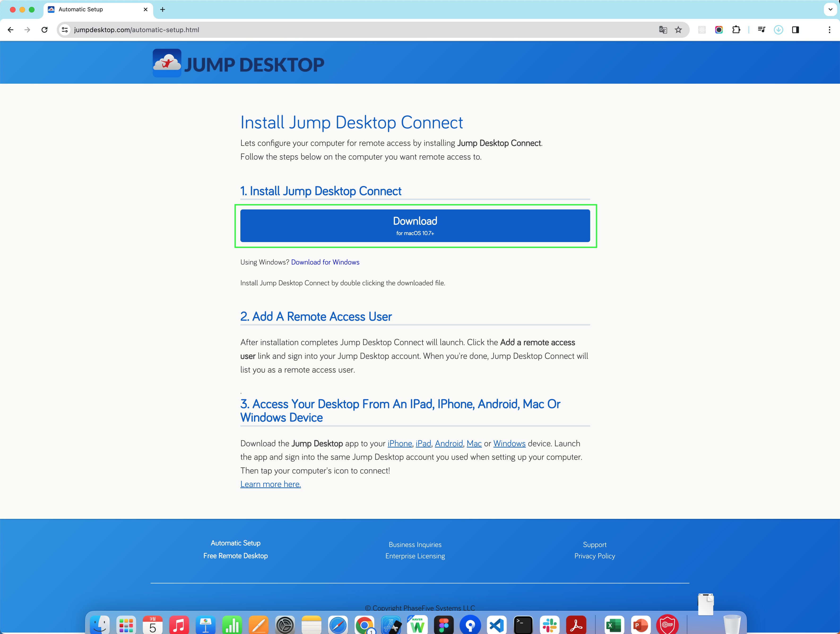Viewport: 840px width, 634px height.
Task: Click the Download for Windows link
Action: point(325,262)
